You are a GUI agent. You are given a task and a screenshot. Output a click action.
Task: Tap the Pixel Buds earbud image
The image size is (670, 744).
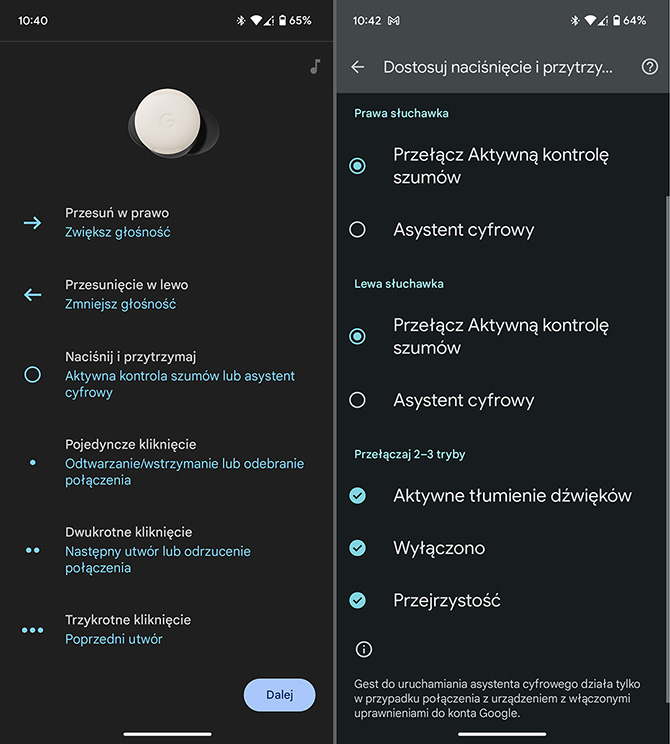(x=173, y=123)
